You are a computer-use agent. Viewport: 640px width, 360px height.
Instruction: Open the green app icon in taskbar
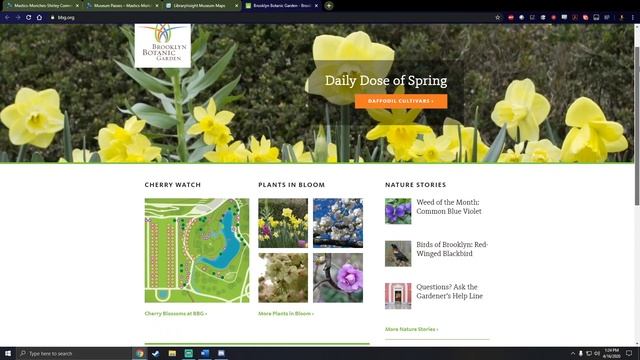189,353
